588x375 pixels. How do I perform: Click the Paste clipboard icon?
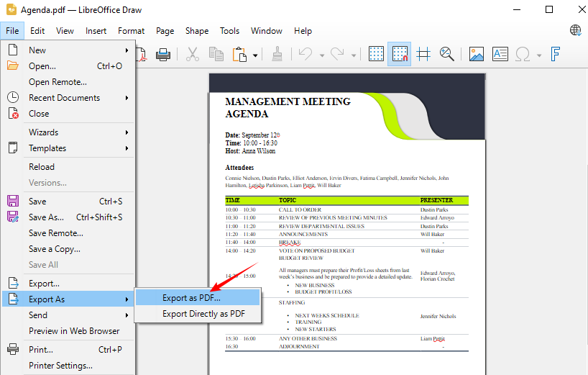(239, 55)
